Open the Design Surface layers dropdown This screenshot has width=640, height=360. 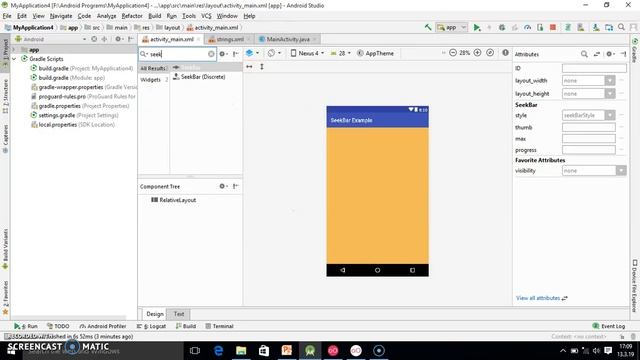pyautogui.click(x=252, y=53)
